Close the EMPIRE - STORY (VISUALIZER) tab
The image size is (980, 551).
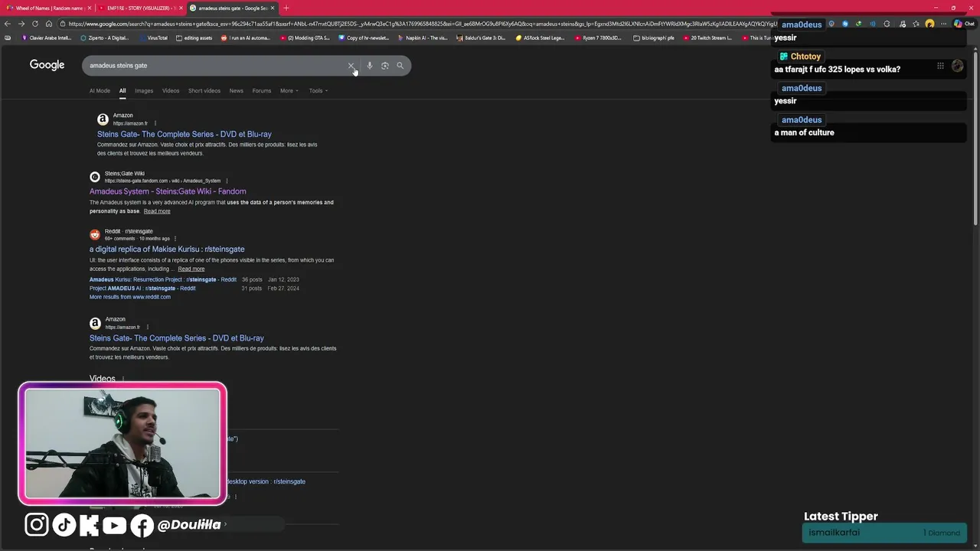coord(181,8)
